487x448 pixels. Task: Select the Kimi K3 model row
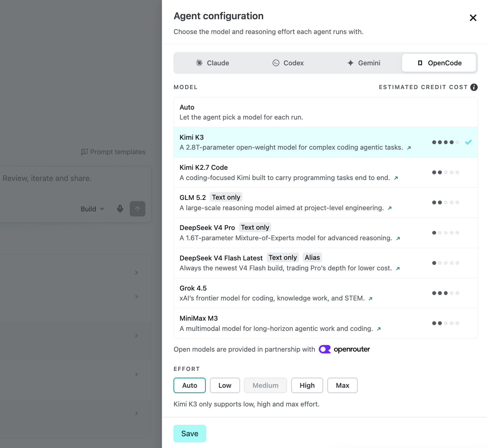click(x=326, y=142)
